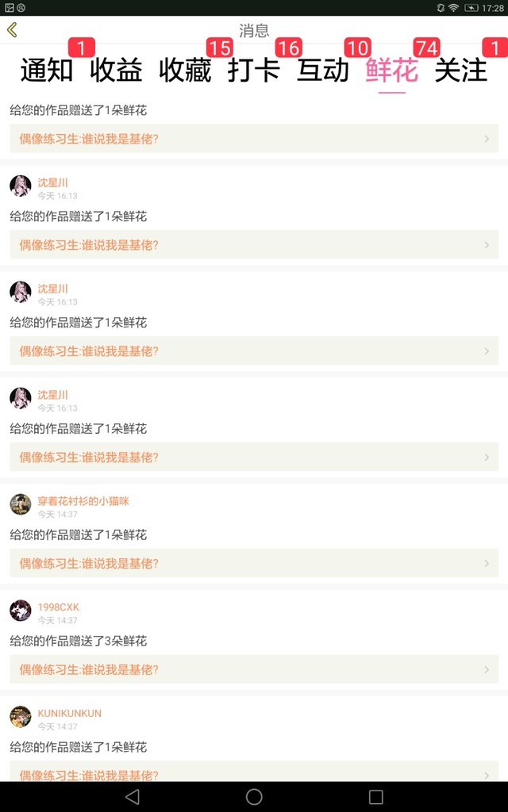Select the 打卡 tab

(x=254, y=71)
